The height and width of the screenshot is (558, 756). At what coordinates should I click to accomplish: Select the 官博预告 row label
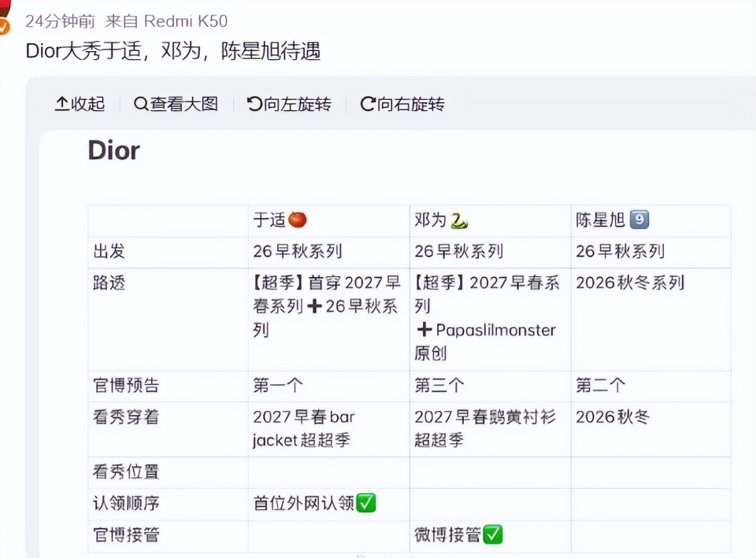(126, 385)
